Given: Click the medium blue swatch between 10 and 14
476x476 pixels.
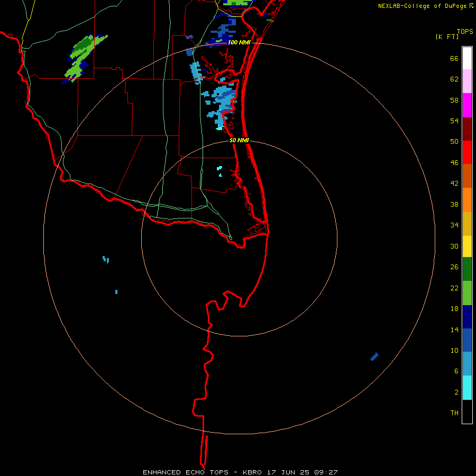Looking at the screenshot, I should (x=467, y=340).
